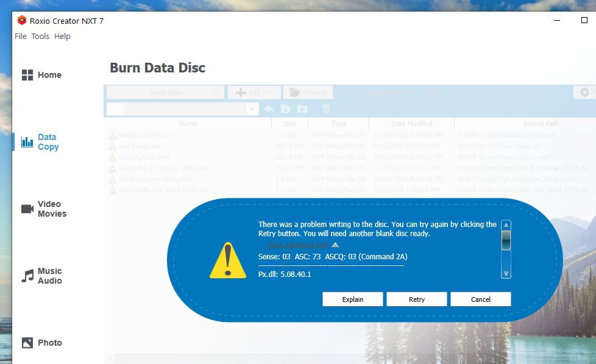Sort by the Date Modified column header
596x364 pixels.
[411, 124]
